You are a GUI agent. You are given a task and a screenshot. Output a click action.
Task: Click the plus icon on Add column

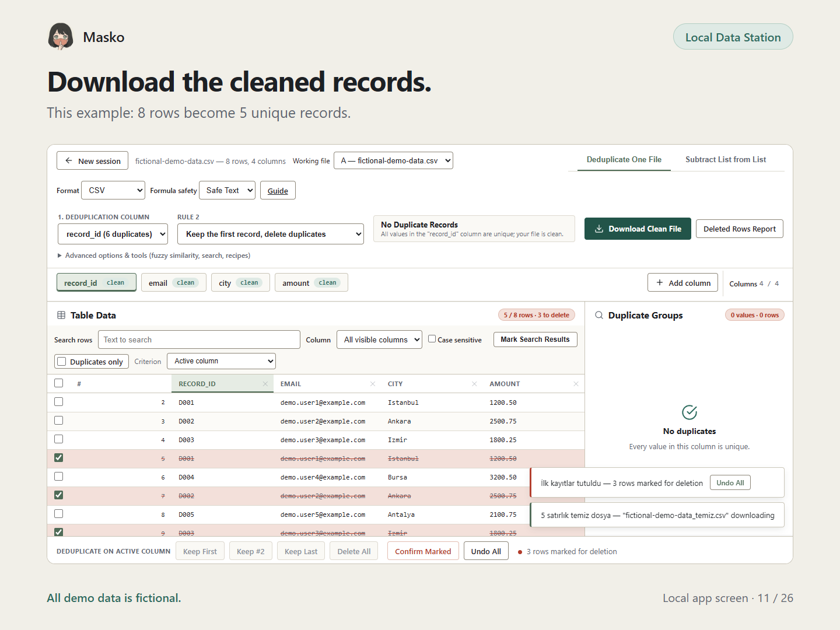660,282
